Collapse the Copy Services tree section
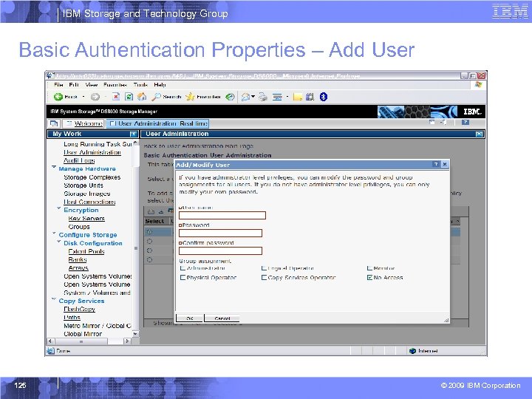Viewport: 532px width, 399px height. pyautogui.click(x=54, y=299)
